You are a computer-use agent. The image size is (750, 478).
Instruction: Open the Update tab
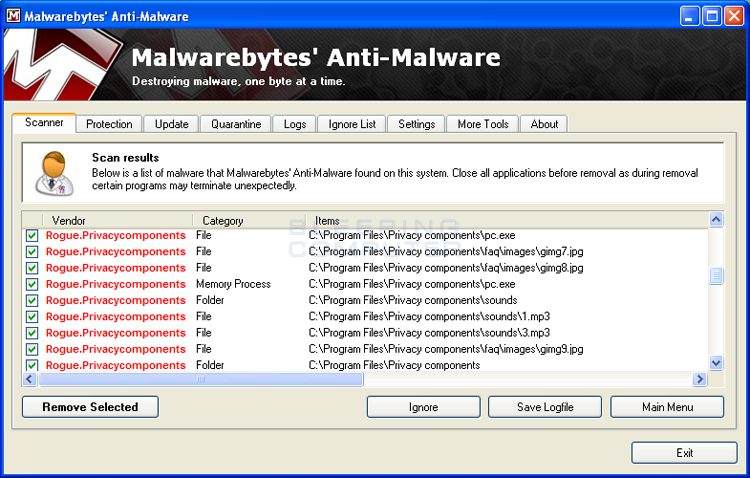click(171, 124)
